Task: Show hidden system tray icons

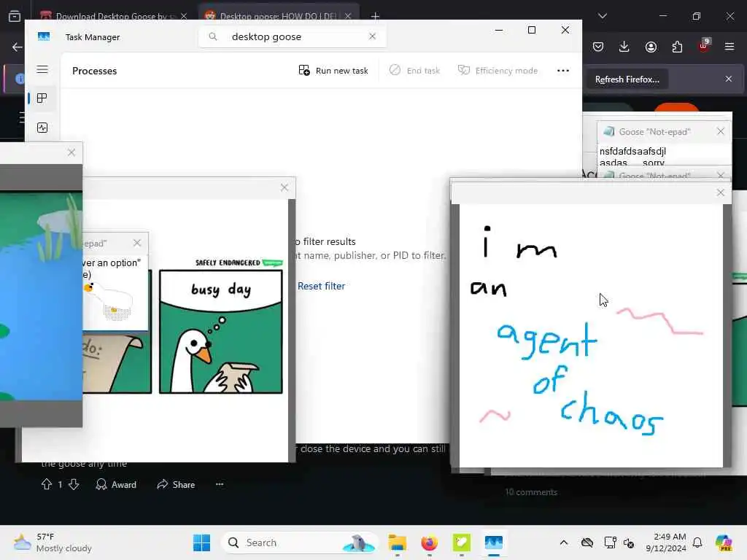Action: point(564,542)
